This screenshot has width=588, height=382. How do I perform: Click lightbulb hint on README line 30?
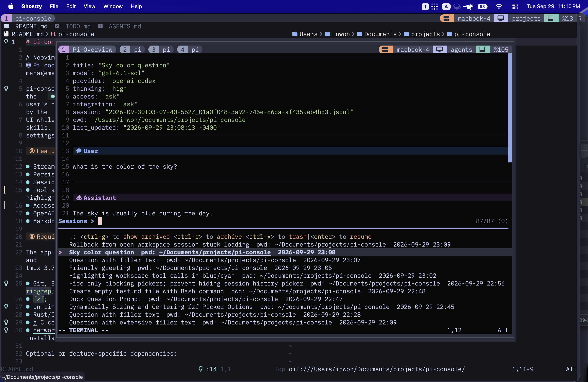click(x=6, y=330)
